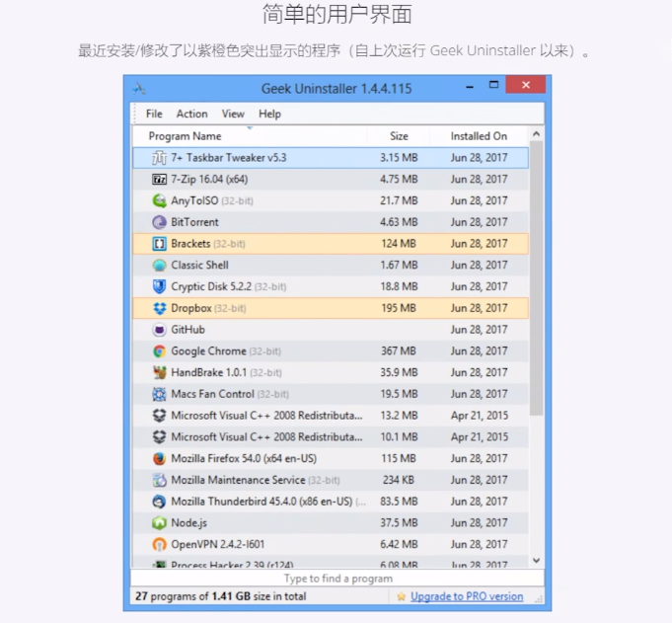672x623 pixels.
Task: Select the GitHub program name
Action: 187,330
